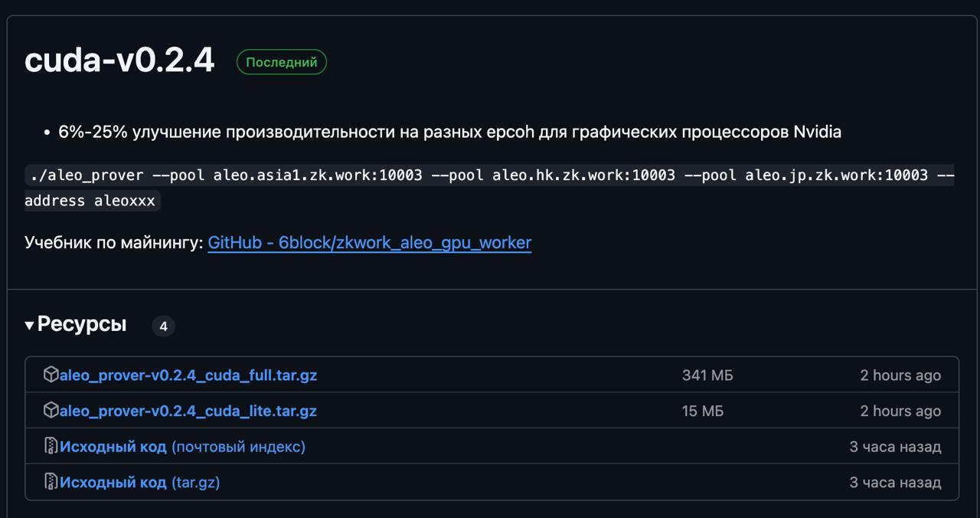
Task: Click the 6%-25% performance improvement note
Action: click(x=449, y=132)
